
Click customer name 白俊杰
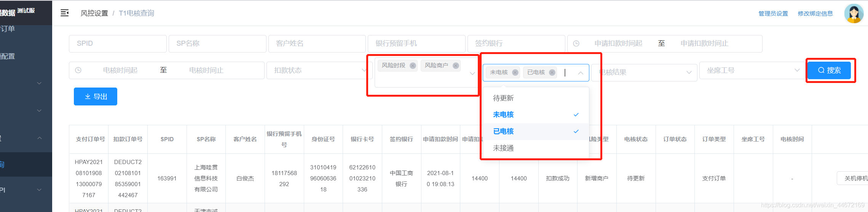(x=245, y=178)
